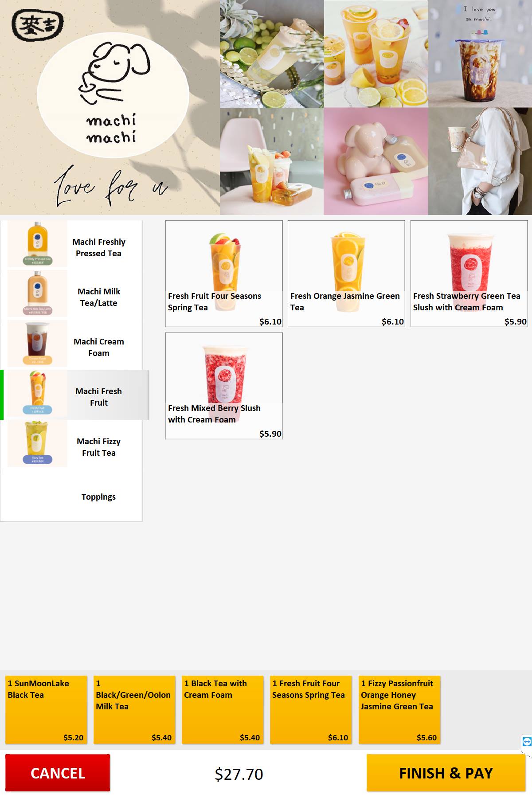Click the pink dog bottle photo

coord(376,161)
